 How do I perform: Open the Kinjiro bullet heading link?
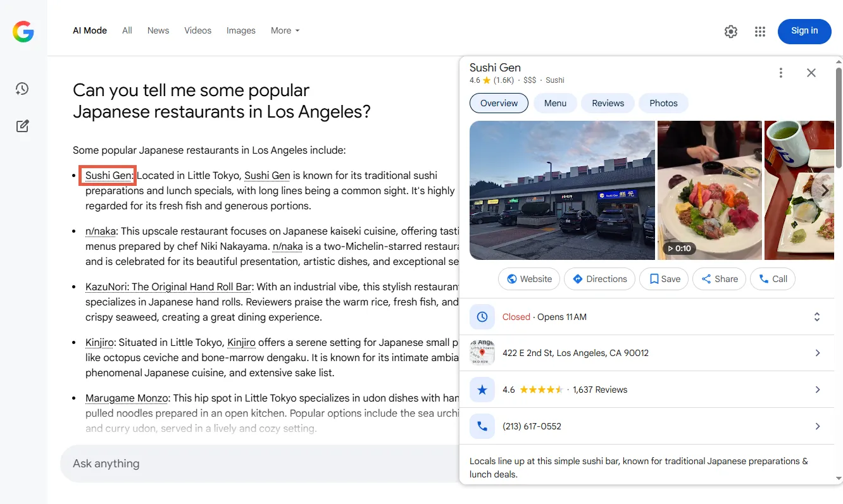click(99, 342)
